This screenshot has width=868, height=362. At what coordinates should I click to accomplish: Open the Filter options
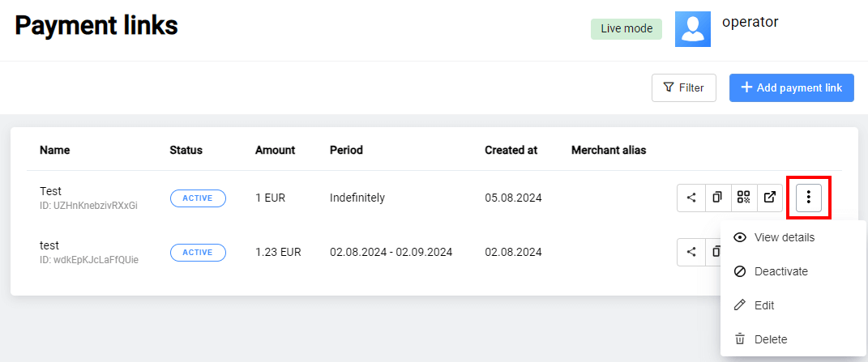pyautogui.click(x=683, y=87)
